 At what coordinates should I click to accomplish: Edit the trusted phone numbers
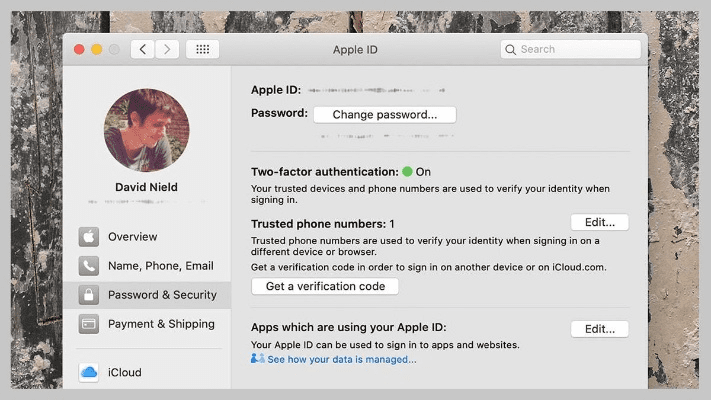click(x=599, y=222)
